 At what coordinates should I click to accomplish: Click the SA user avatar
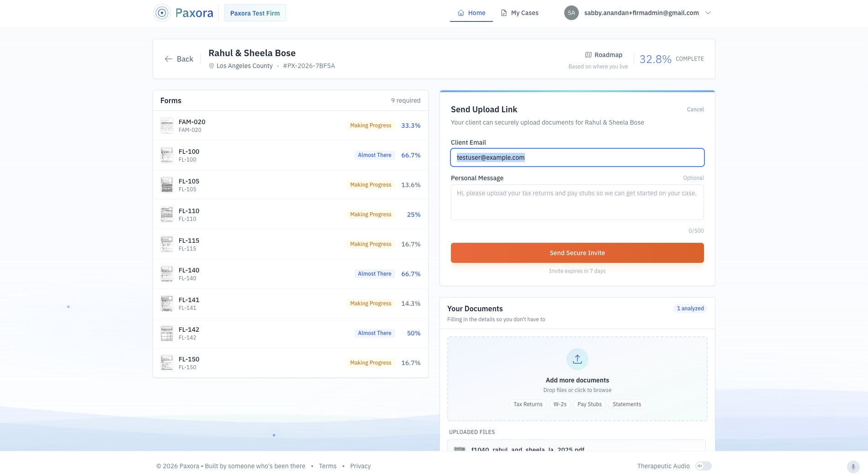click(571, 13)
